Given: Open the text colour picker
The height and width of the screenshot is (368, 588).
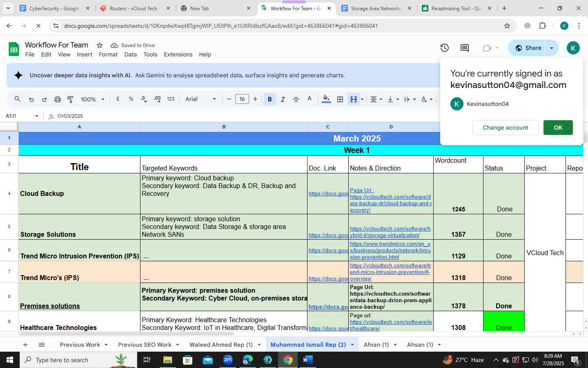Looking at the screenshot, I should point(310,99).
